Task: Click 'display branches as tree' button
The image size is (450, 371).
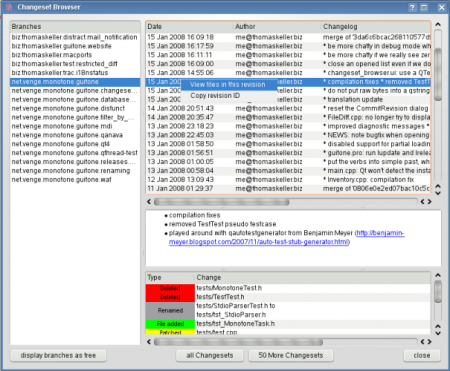Action: 58,356
